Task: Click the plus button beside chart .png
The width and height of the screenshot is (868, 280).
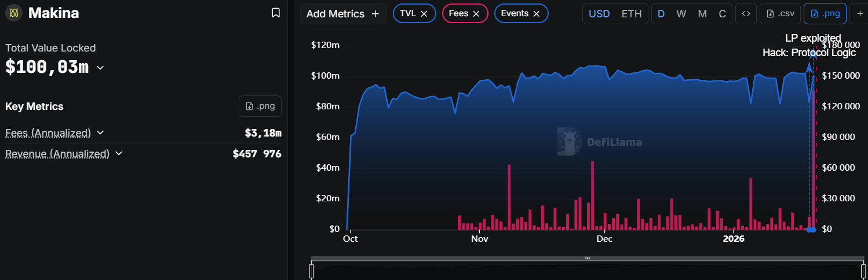Action: click(859, 14)
